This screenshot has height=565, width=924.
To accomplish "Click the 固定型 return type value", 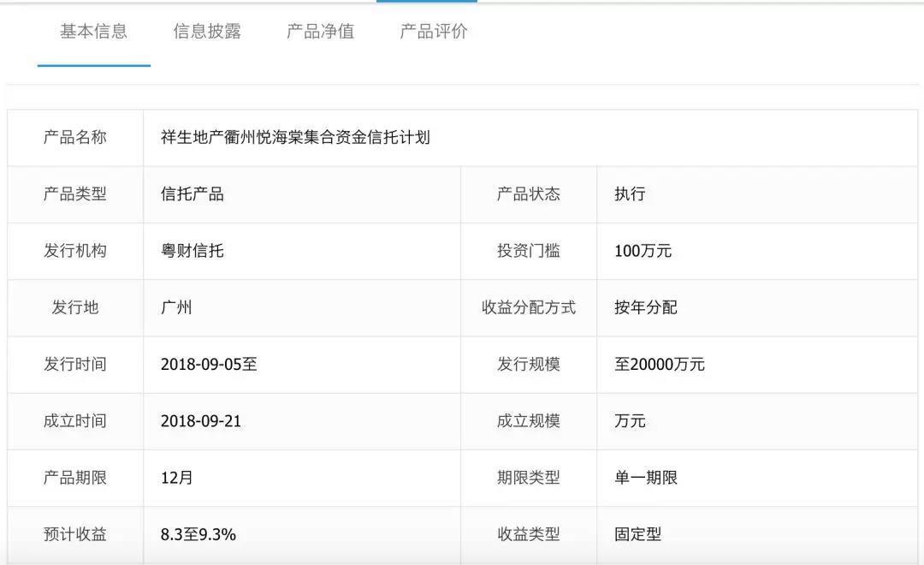I will tap(638, 534).
